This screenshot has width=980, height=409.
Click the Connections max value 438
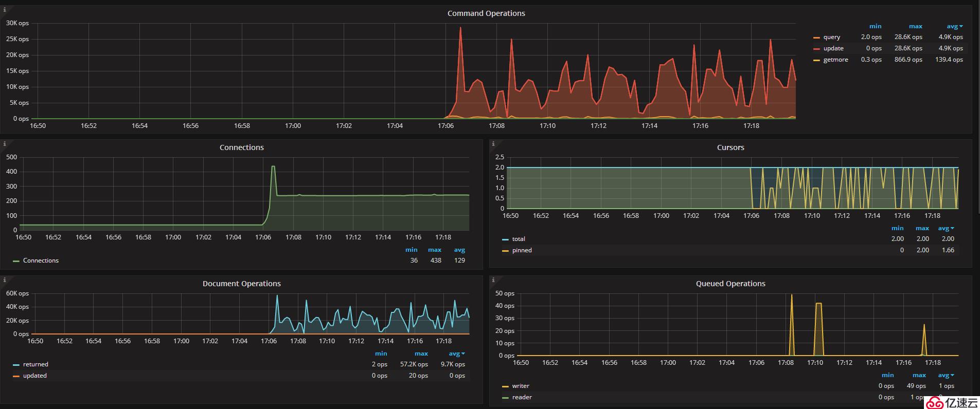point(436,261)
